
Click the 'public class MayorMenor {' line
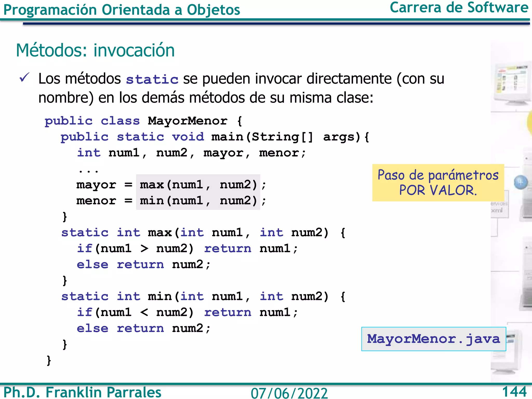point(143,121)
